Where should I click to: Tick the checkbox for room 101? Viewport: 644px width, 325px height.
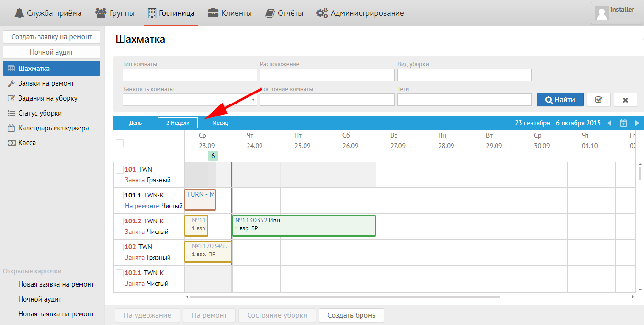(x=120, y=169)
